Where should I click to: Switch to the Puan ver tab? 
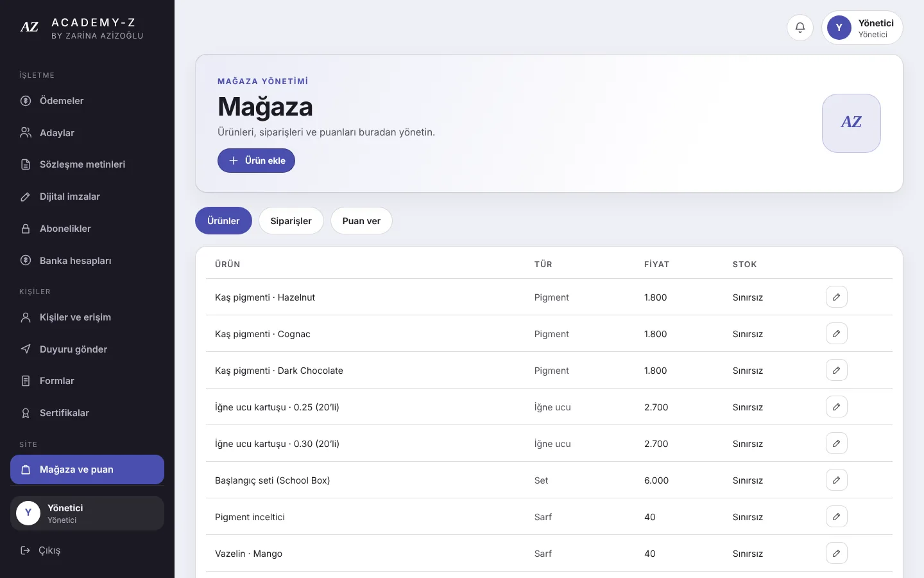pyautogui.click(x=361, y=221)
